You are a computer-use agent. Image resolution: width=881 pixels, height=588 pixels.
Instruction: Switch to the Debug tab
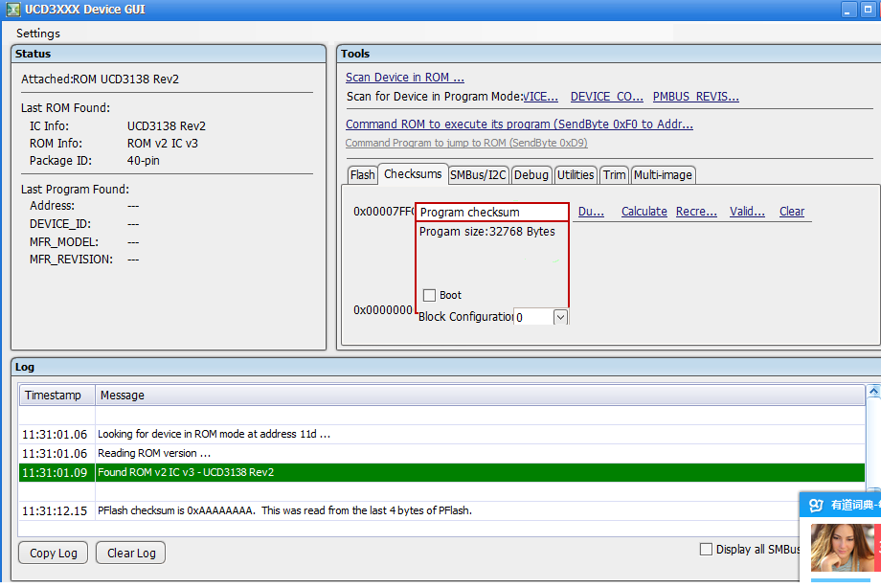pyautogui.click(x=531, y=175)
